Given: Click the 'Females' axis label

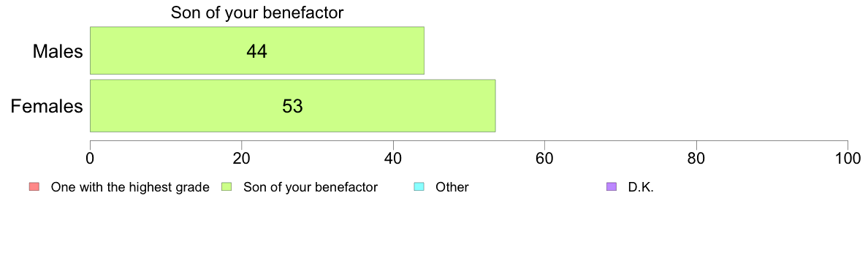Looking at the screenshot, I should point(47,106).
